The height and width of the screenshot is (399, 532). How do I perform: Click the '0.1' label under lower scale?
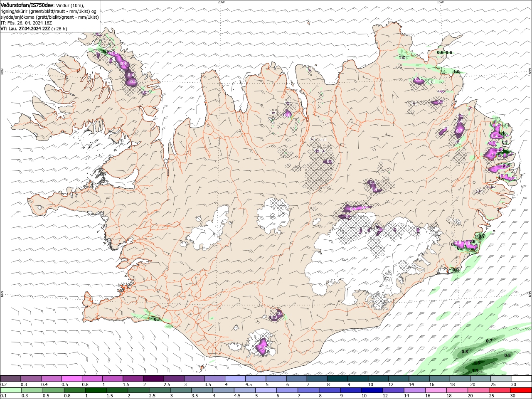pos(3,396)
